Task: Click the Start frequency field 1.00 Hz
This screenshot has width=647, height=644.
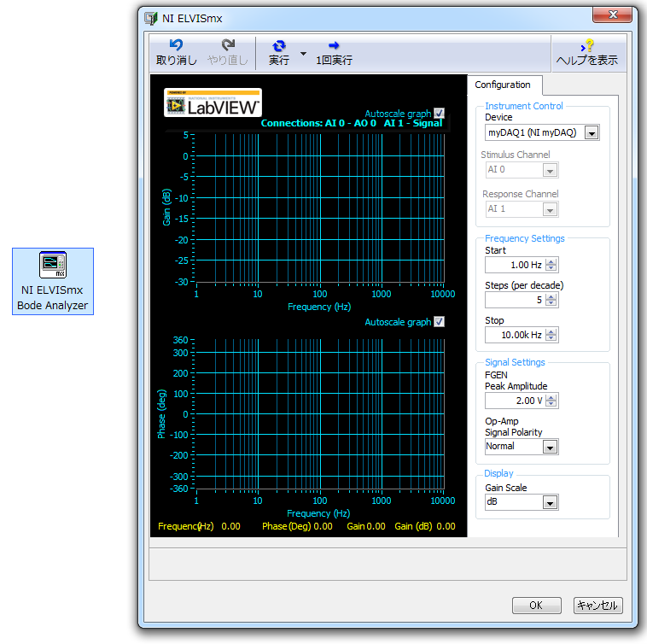Action: (515, 265)
